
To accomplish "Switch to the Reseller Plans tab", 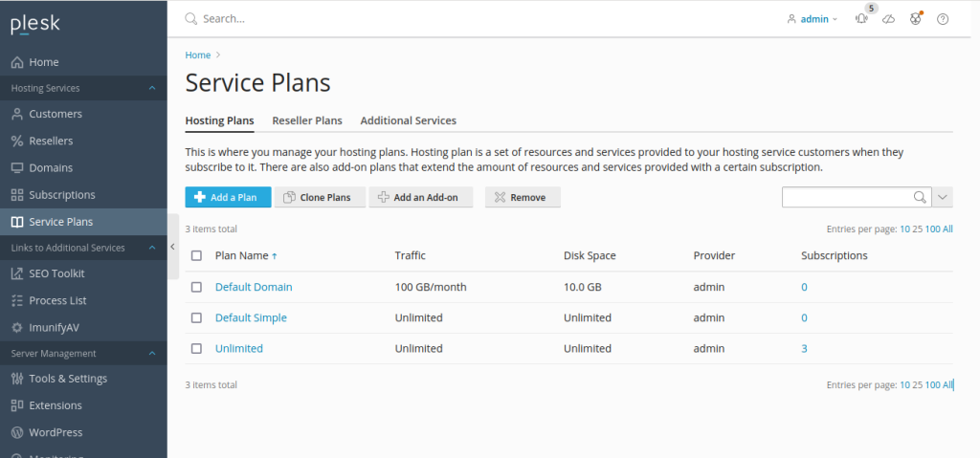I will pyautogui.click(x=307, y=120).
